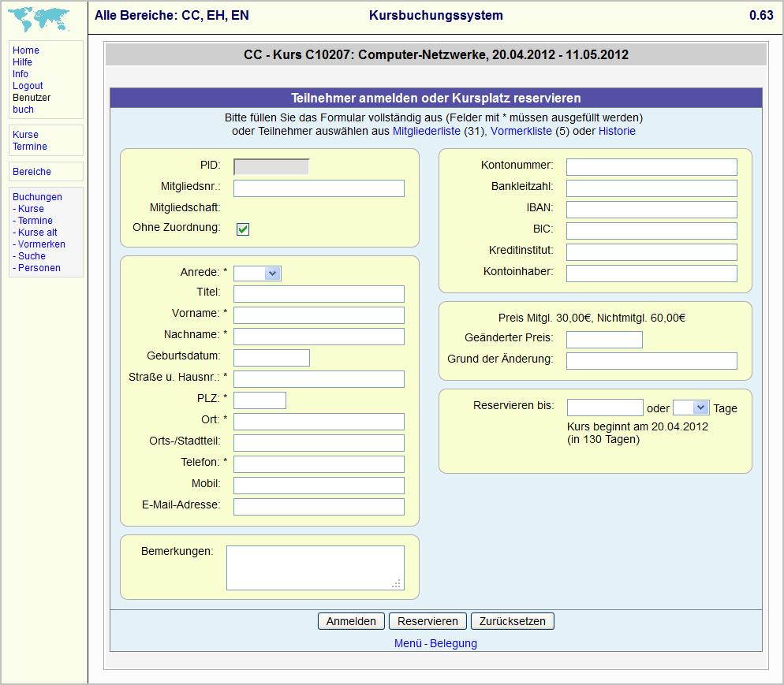Focus the Vorname input field

(319, 315)
